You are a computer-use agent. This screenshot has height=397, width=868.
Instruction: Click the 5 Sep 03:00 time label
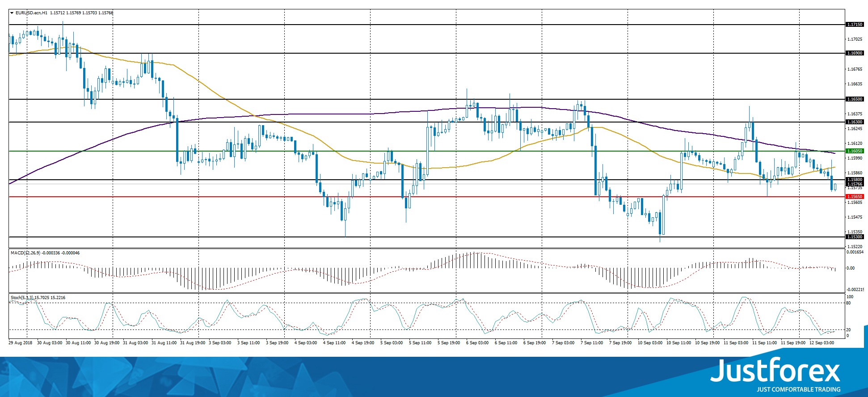click(x=392, y=343)
